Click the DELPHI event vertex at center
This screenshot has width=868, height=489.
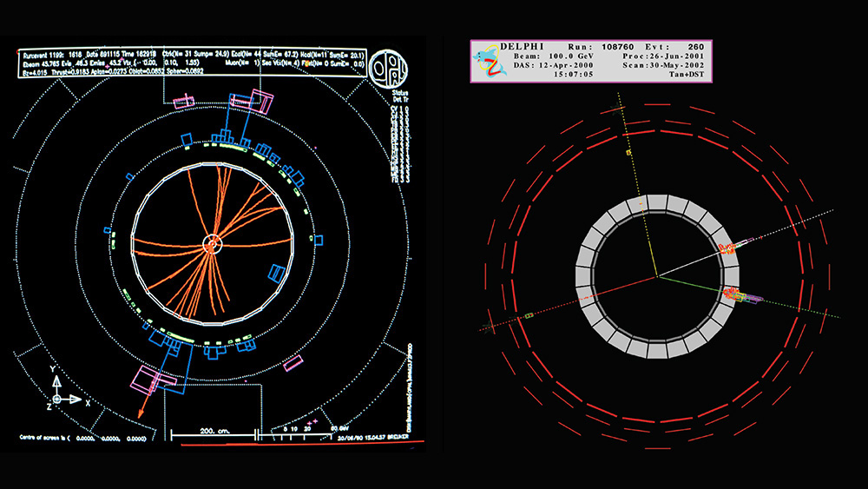pos(658,276)
